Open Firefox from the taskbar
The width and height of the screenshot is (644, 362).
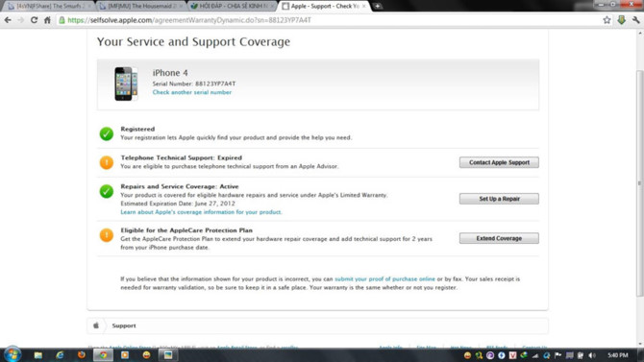coord(82,355)
